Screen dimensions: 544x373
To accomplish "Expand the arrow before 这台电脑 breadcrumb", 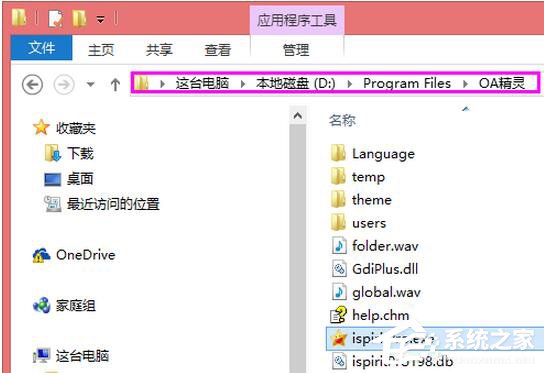I will (x=162, y=84).
